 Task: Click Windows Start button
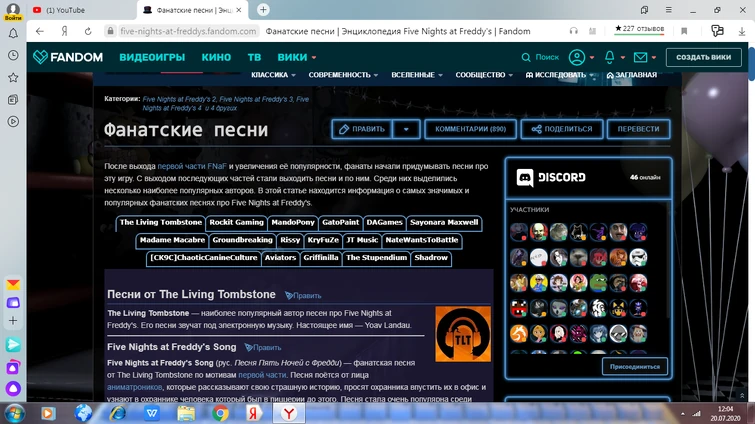tap(14, 413)
